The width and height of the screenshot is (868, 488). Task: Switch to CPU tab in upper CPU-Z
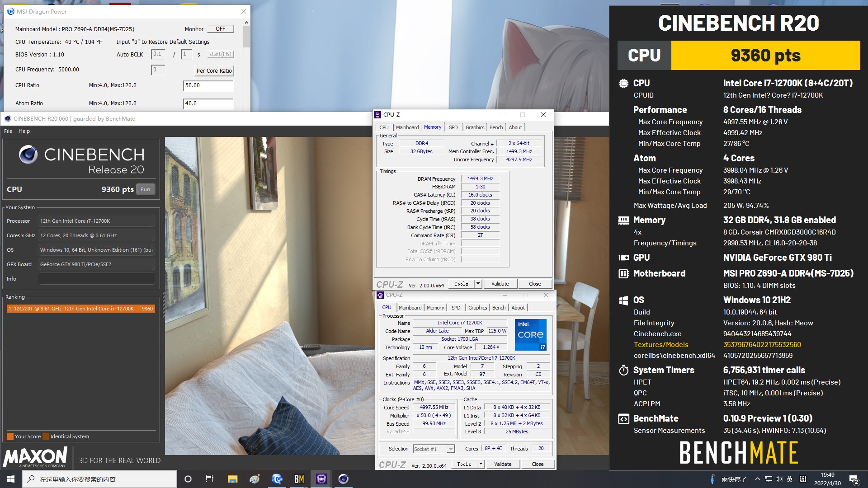(384, 127)
